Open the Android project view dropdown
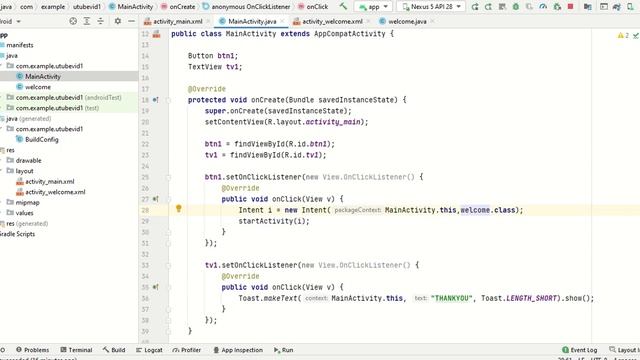 [11, 21]
